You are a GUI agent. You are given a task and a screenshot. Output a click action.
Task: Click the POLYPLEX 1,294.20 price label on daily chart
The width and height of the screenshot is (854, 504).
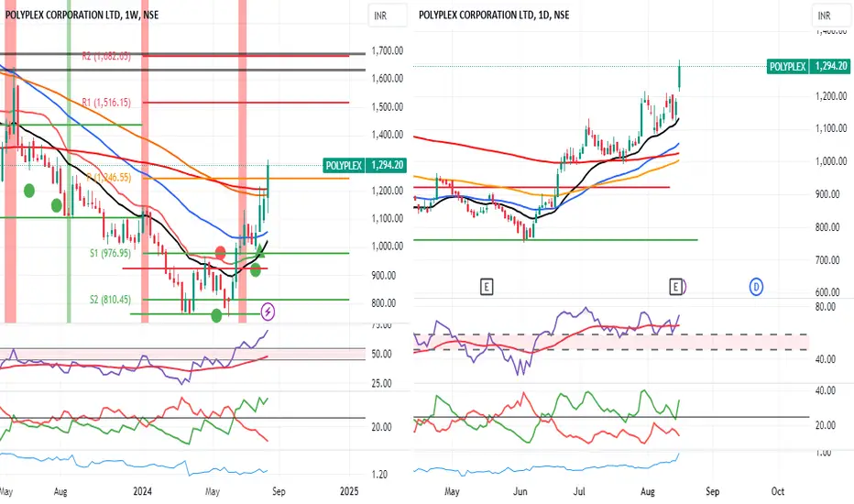(808, 67)
